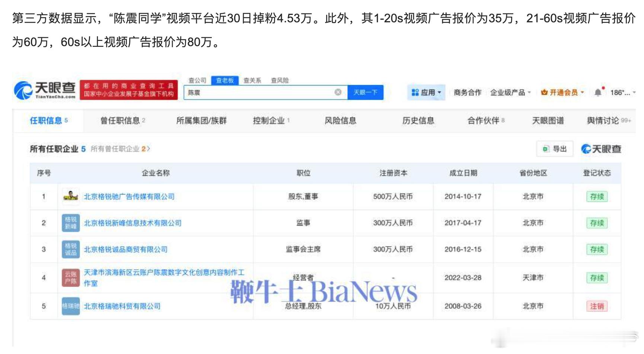Click the 天眼一下 search button

coord(365,92)
